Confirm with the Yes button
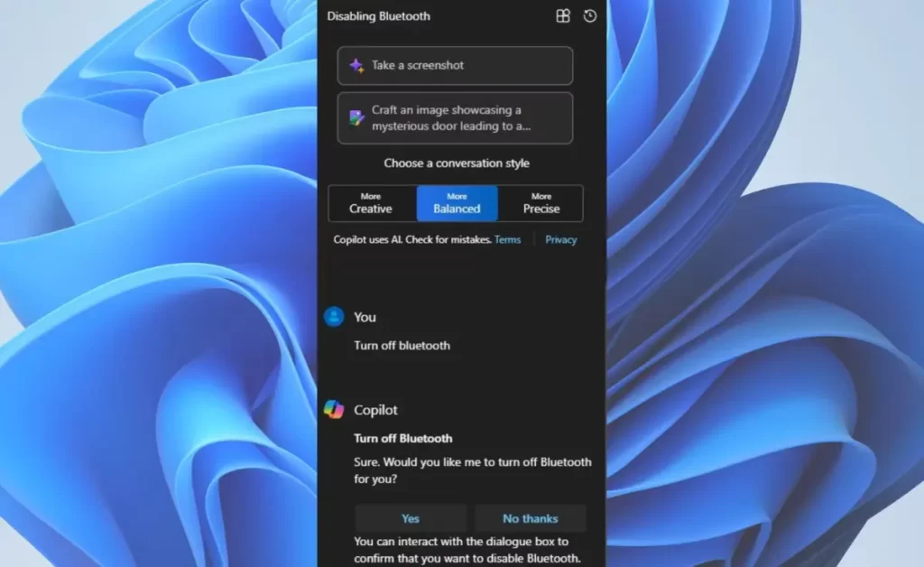 411,518
